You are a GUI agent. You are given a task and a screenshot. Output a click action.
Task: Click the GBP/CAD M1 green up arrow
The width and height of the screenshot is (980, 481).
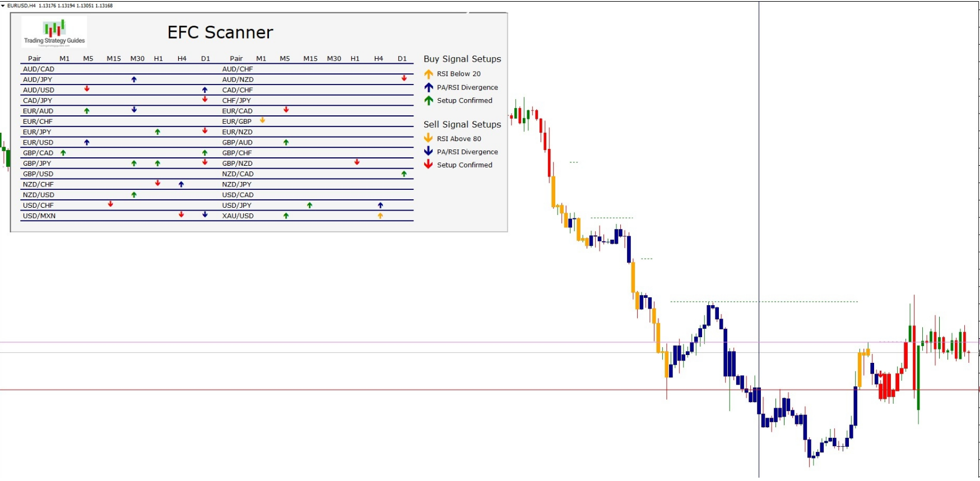[63, 153]
